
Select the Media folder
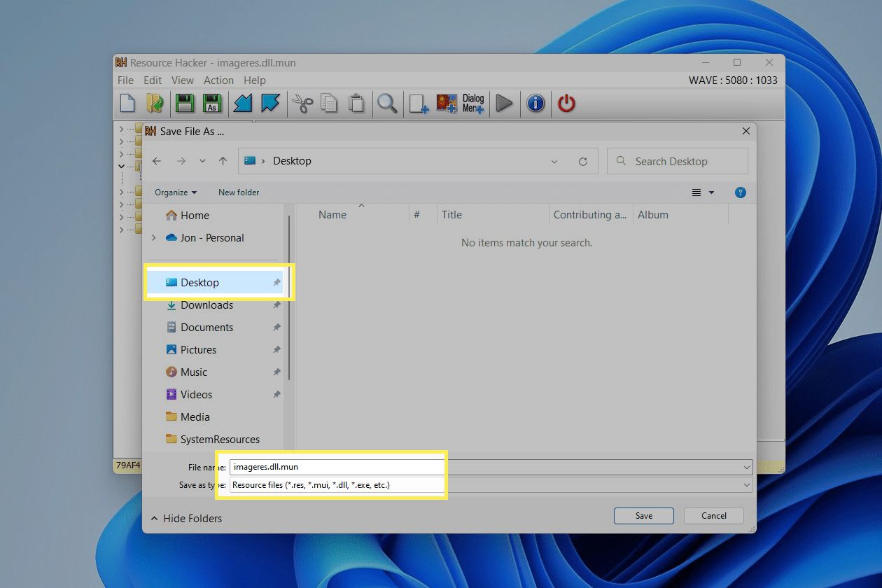[x=188, y=417]
